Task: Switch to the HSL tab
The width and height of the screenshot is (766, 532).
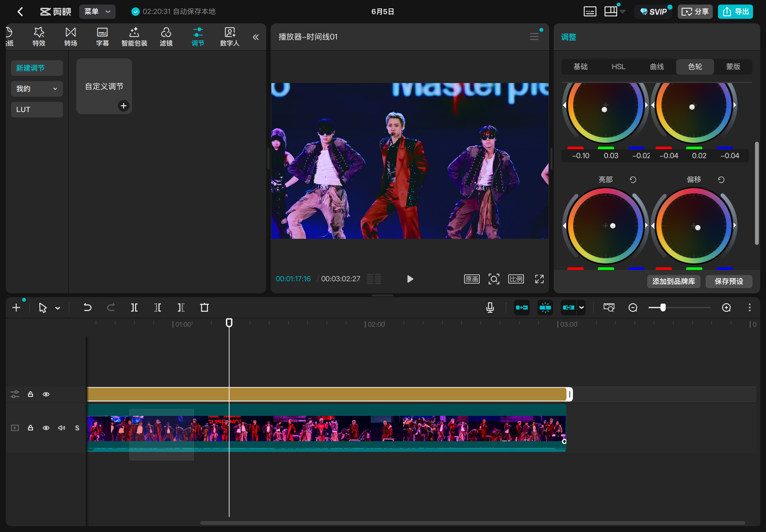Action: [619, 67]
